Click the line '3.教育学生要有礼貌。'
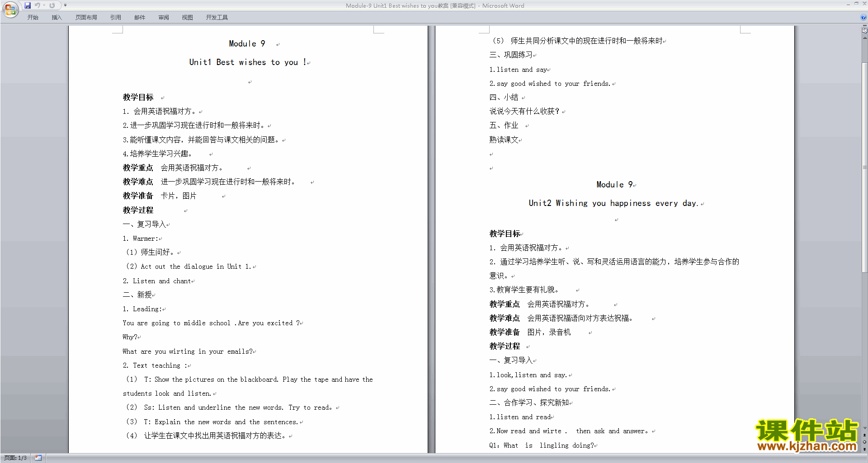The height and width of the screenshot is (463, 868). click(x=524, y=290)
